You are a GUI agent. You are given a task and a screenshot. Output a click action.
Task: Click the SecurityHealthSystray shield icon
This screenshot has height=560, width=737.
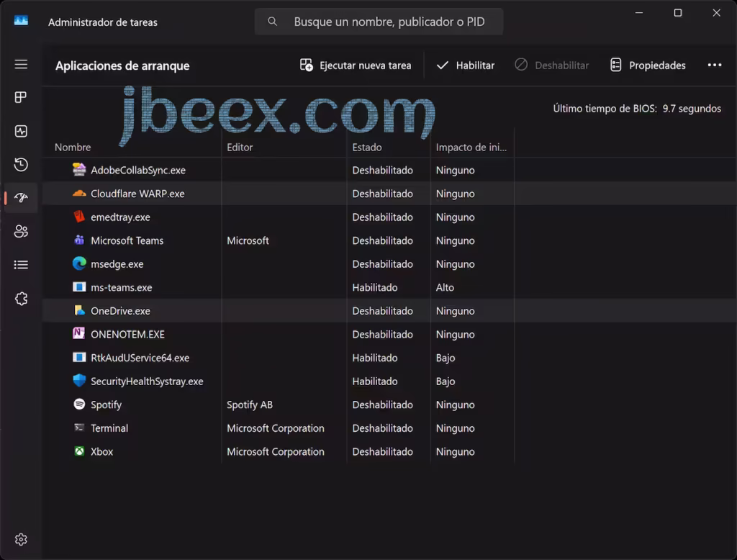[79, 380]
